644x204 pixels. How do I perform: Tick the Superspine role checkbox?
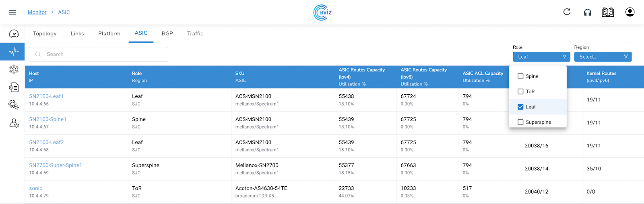[520, 122]
